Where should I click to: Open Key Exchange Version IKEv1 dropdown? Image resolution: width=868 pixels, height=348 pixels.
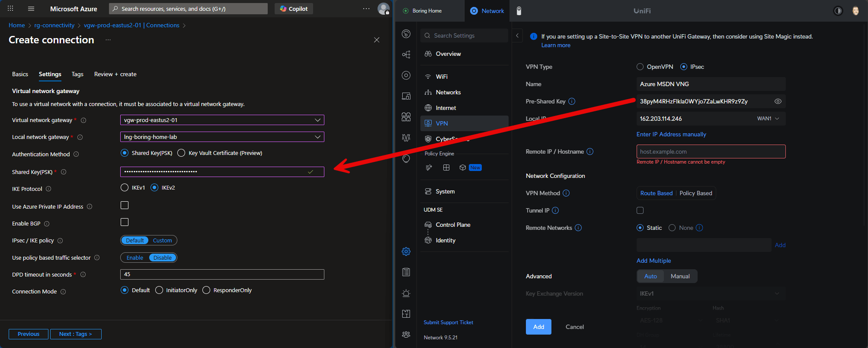pyautogui.click(x=711, y=293)
